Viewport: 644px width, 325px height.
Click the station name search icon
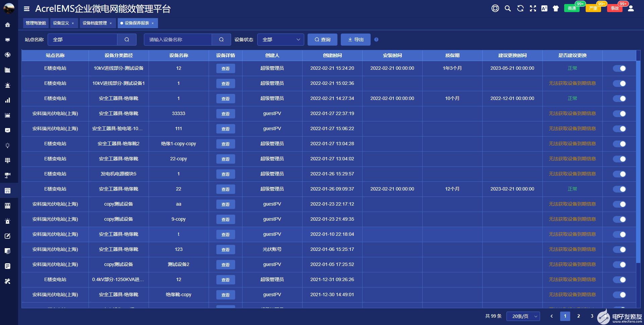[x=127, y=40]
